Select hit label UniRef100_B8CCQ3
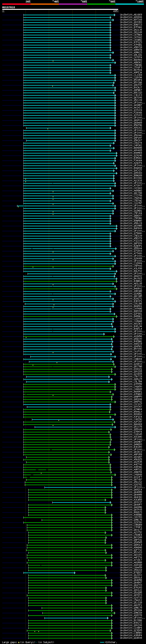Image resolution: width=146 pixels, height=644 pixels. (131, 93)
